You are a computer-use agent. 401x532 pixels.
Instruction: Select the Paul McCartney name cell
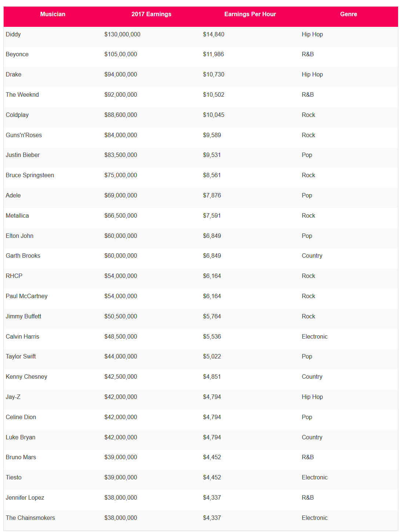[26, 296]
